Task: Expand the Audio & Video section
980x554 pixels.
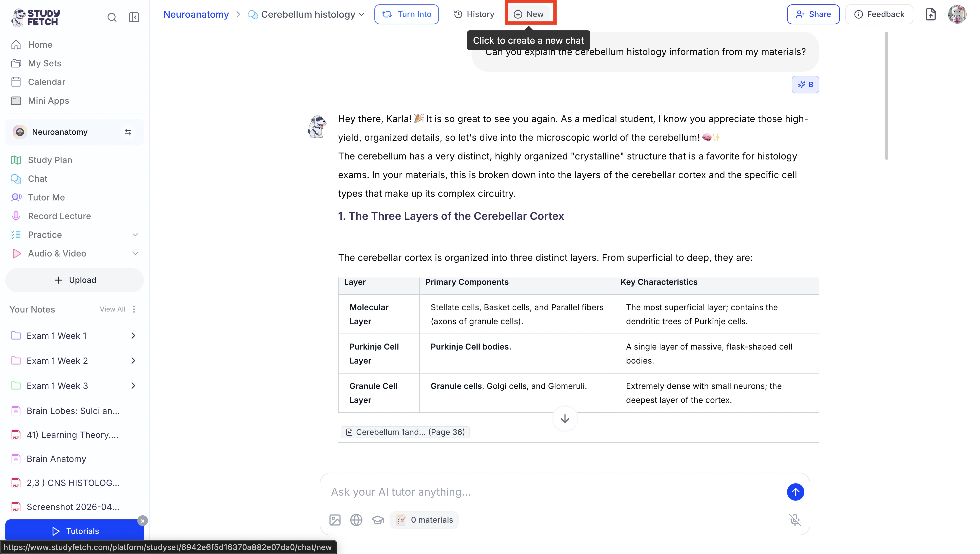Action: tap(135, 253)
